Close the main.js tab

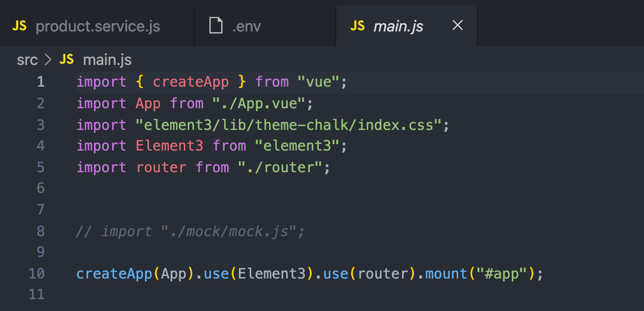(457, 26)
